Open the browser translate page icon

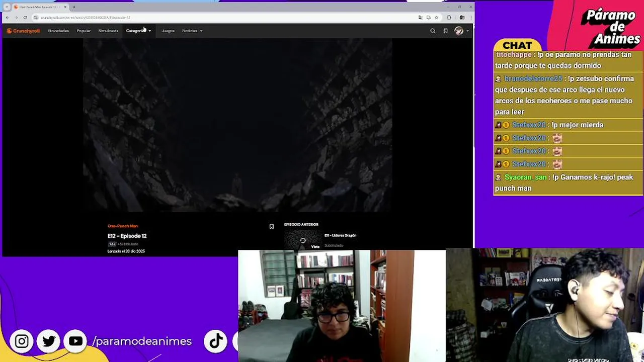pyautogui.click(x=421, y=18)
